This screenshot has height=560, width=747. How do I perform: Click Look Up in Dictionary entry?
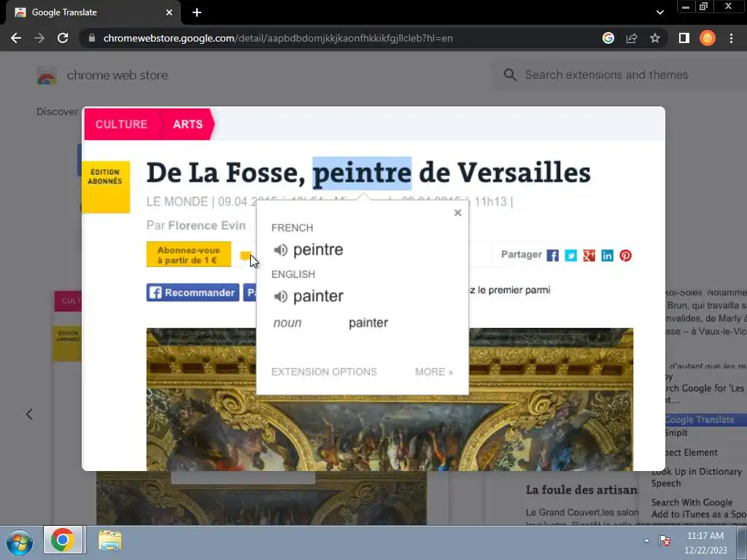click(x=697, y=472)
